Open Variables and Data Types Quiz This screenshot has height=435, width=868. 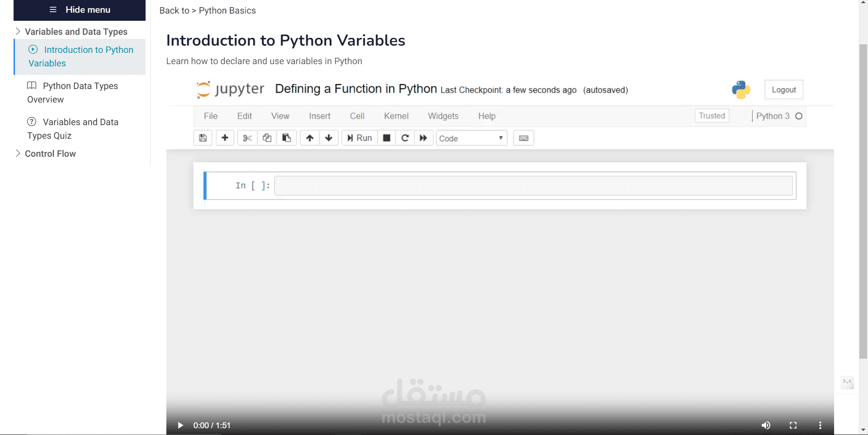pos(73,129)
